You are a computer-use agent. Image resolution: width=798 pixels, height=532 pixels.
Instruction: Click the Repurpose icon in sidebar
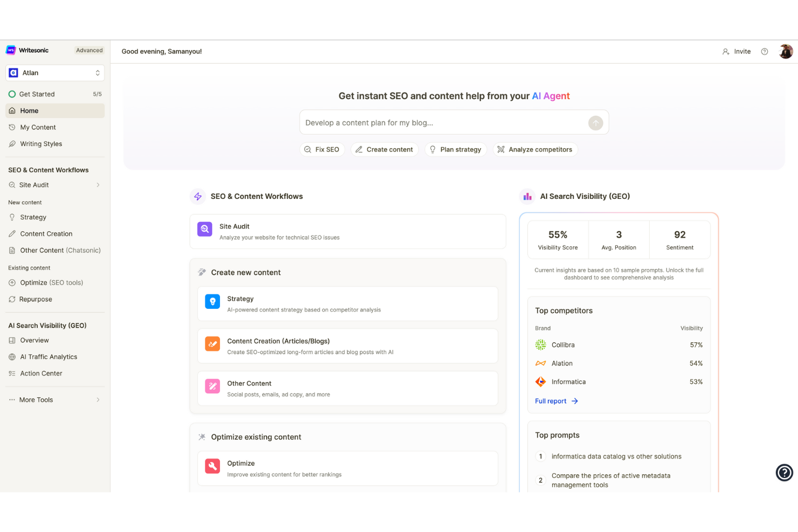12,299
